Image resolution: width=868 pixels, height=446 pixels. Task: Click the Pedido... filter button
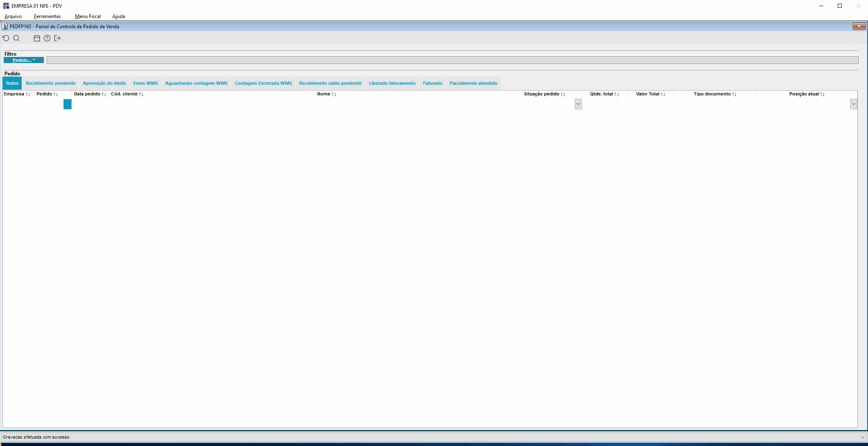pyautogui.click(x=24, y=60)
